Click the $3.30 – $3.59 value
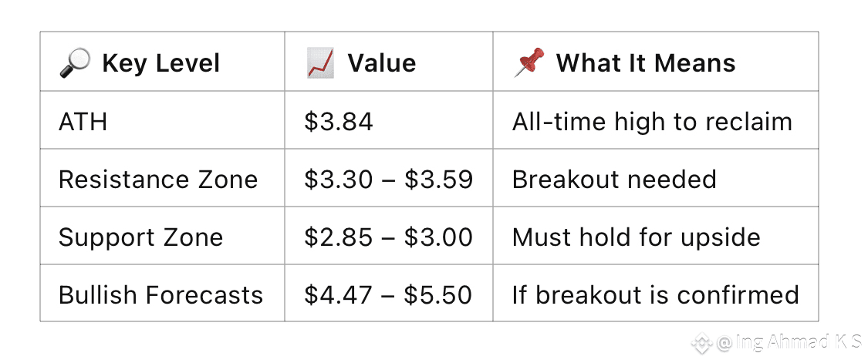This screenshot has width=868, height=363. point(389,180)
